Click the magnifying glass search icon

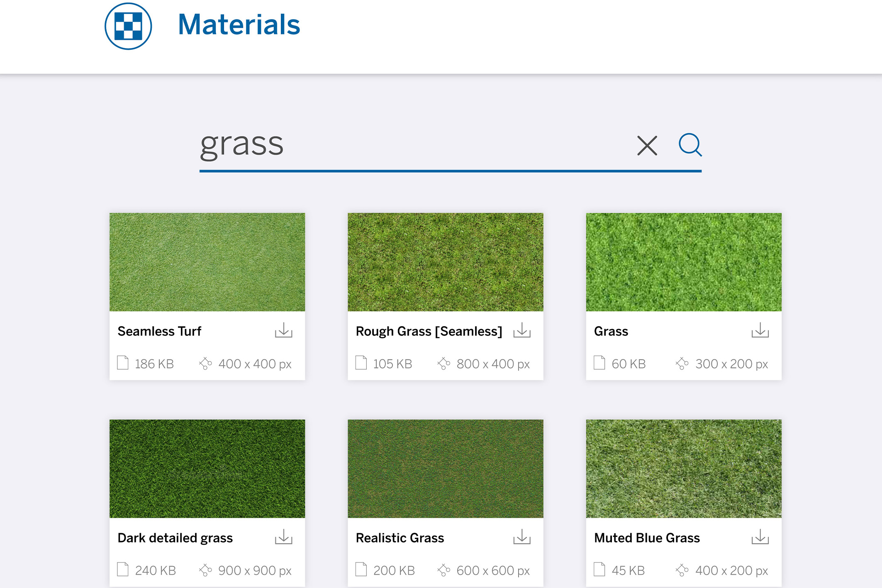pos(690,145)
